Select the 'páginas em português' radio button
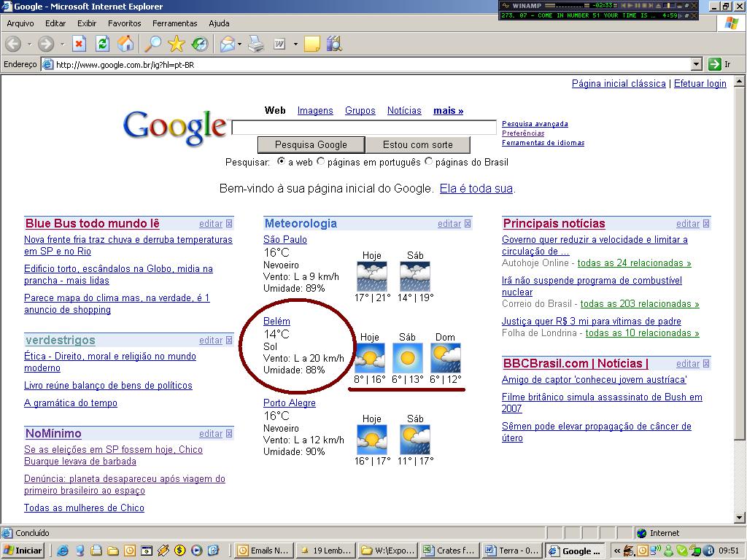This screenshot has height=560, width=747. pos(321,161)
